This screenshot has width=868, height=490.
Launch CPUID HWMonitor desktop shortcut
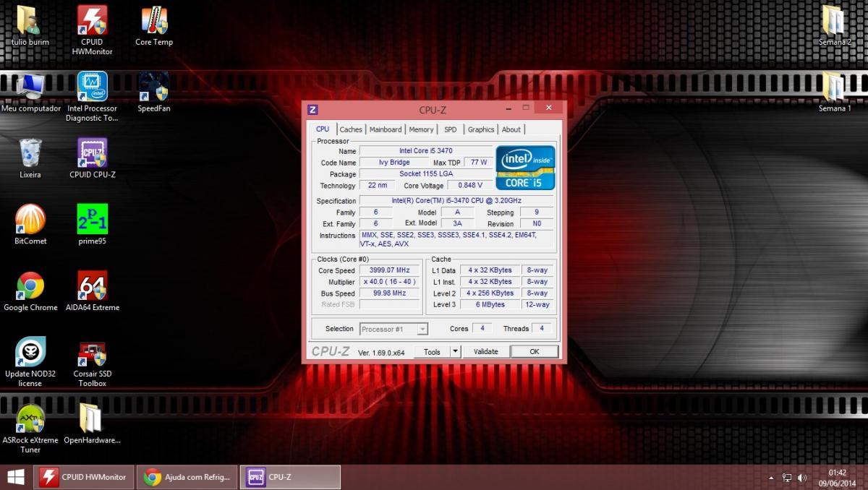click(x=93, y=30)
